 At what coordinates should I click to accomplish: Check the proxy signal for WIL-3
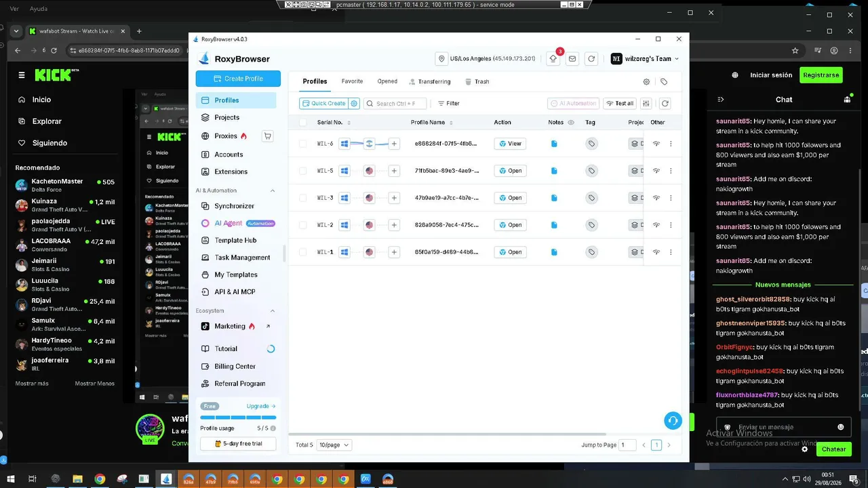click(x=656, y=198)
